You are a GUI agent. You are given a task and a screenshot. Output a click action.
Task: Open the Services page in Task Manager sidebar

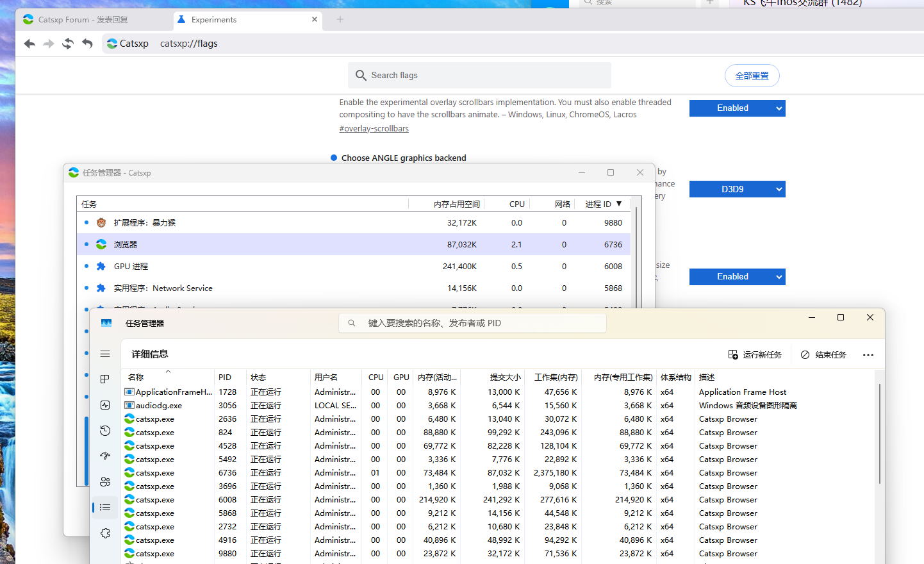(105, 533)
